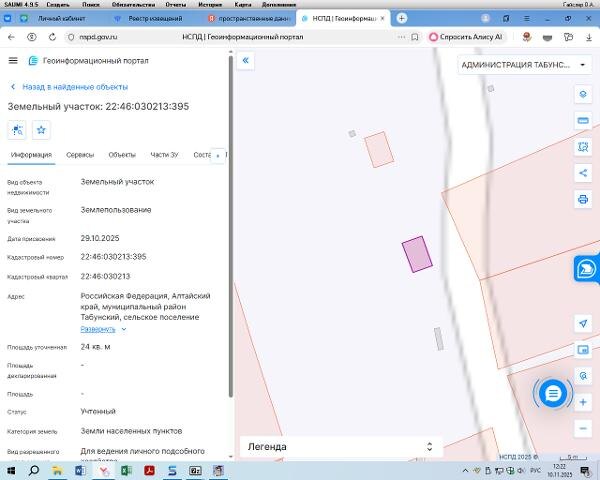Open the browser sidebar menu icon
Image resolution: width=600 pixels, height=480 pixels.
[x=527, y=18]
